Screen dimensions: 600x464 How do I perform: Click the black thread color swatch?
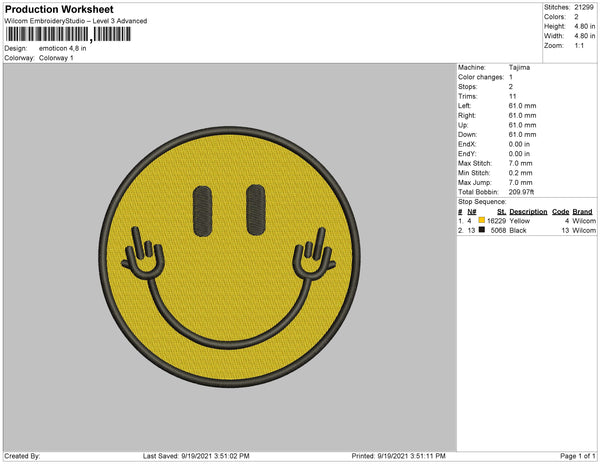[481, 230]
